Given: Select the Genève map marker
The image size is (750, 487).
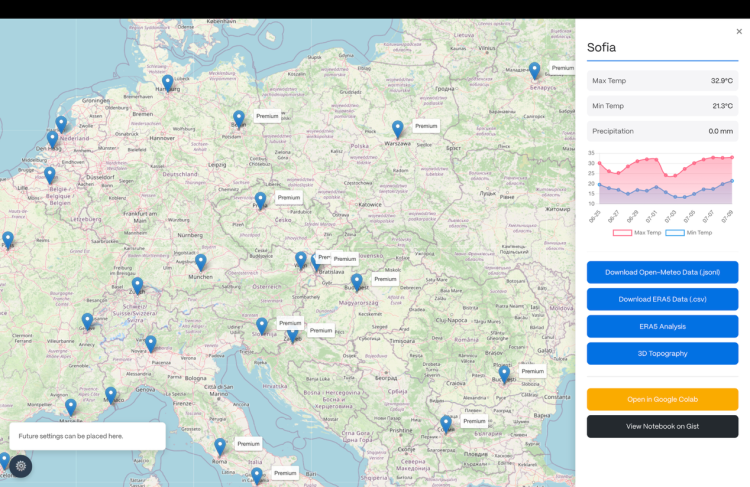Looking at the screenshot, I should (87, 322).
